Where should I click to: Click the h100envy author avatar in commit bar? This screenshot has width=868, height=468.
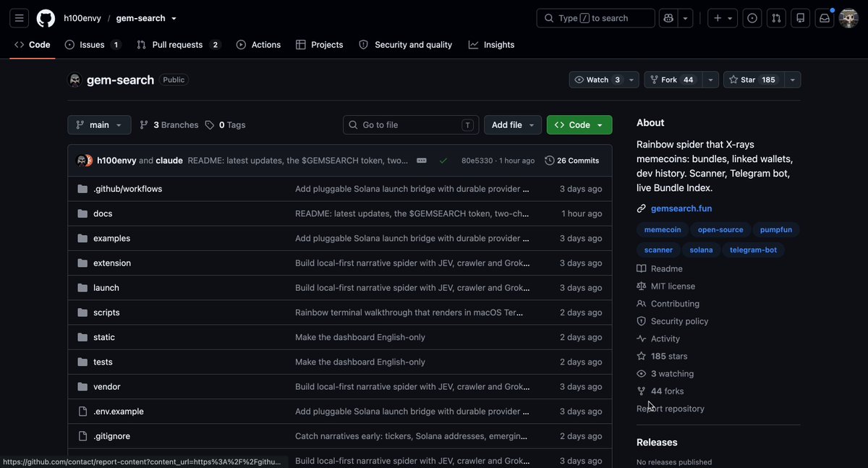coord(81,161)
